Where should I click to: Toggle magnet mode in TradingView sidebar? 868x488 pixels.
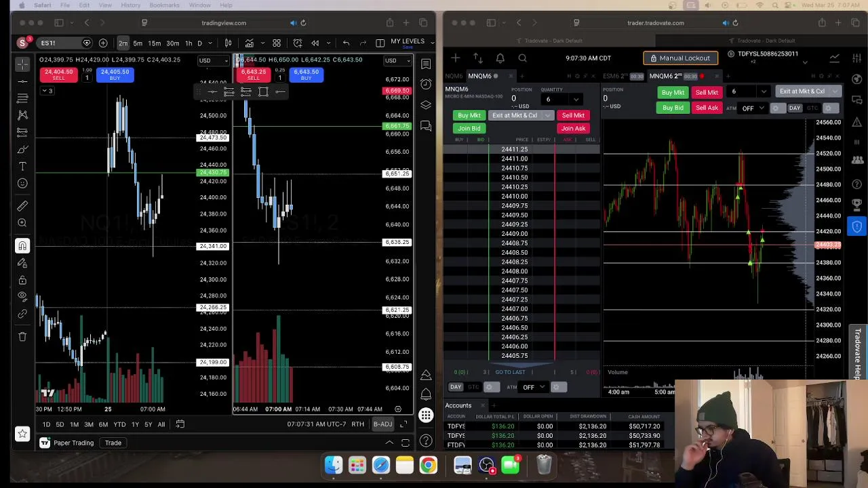point(22,245)
